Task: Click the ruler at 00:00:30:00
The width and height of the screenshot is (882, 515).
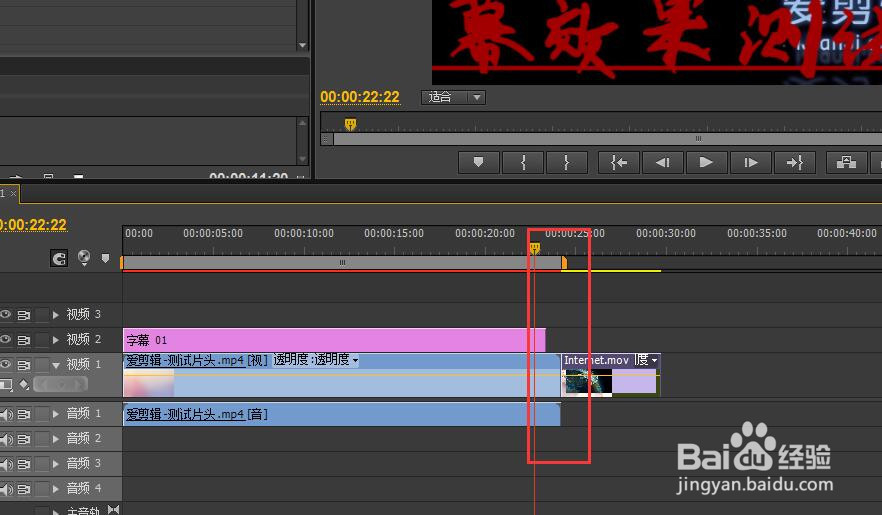Action: tap(665, 233)
